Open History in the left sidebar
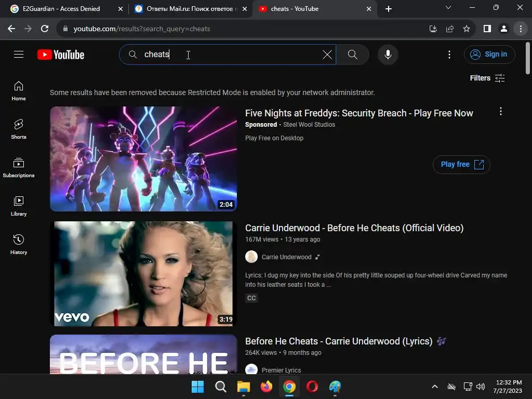Image resolution: width=532 pixels, height=399 pixels. (19, 245)
